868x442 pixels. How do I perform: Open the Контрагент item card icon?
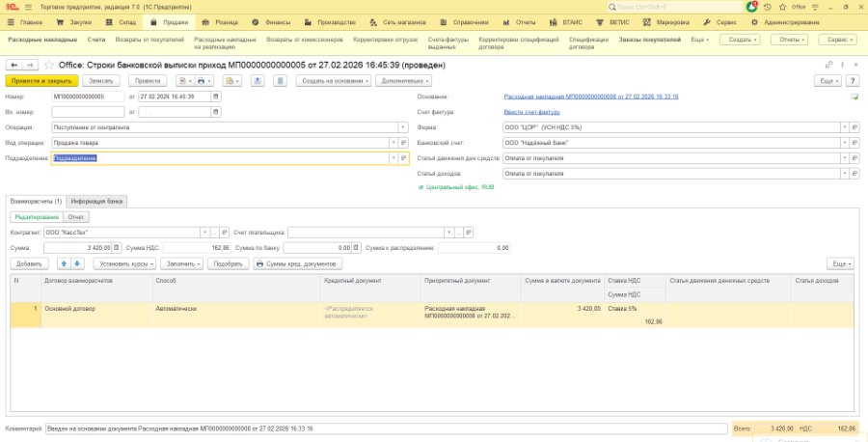pos(224,233)
